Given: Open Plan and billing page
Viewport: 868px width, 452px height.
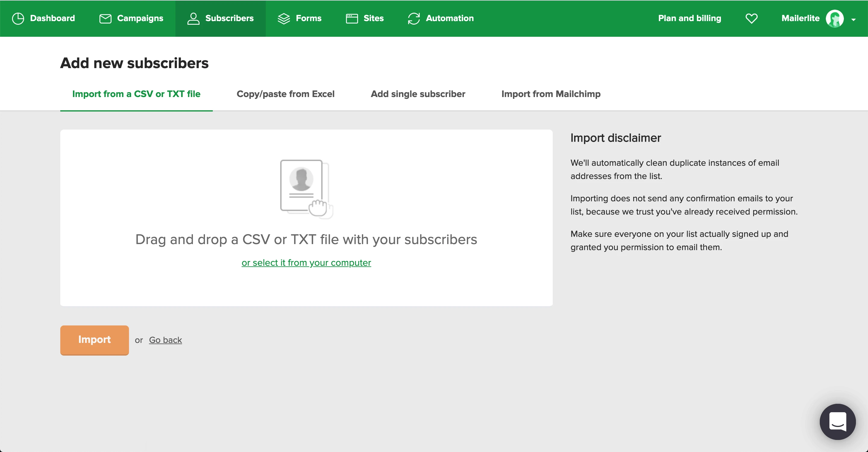Looking at the screenshot, I should click(x=689, y=18).
